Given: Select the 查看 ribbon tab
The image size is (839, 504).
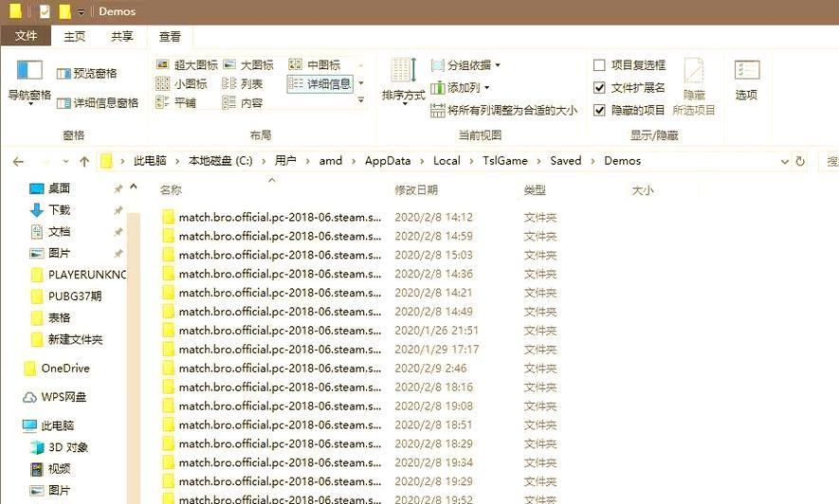Looking at the screenshot, I should pos(170,36).
